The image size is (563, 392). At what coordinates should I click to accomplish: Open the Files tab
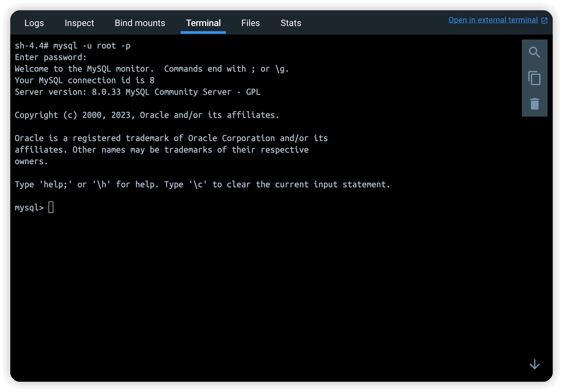pos(250,23)
